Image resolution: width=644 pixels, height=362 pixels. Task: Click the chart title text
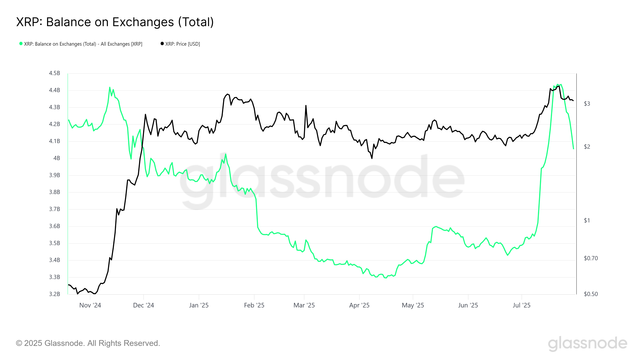(115, 22)
